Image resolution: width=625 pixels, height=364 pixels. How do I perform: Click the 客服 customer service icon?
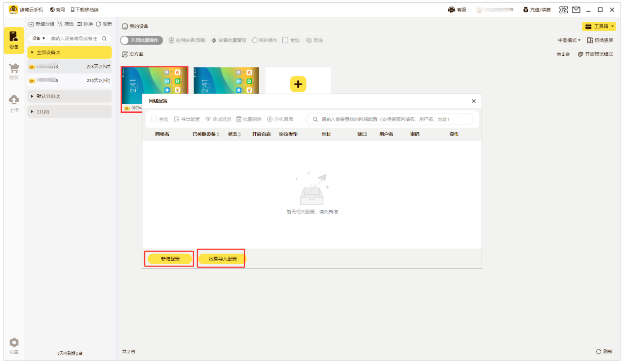pyautogui.click(x=450, y=9)
